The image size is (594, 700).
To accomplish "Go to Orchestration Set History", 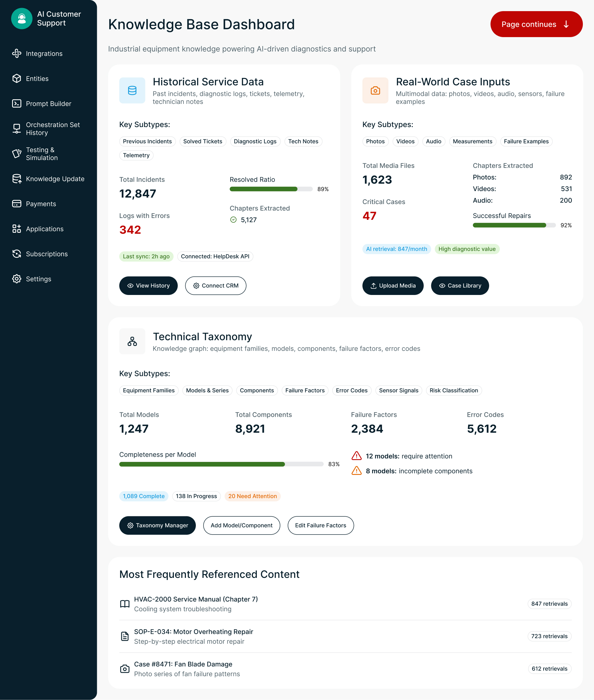I will 53,129.
